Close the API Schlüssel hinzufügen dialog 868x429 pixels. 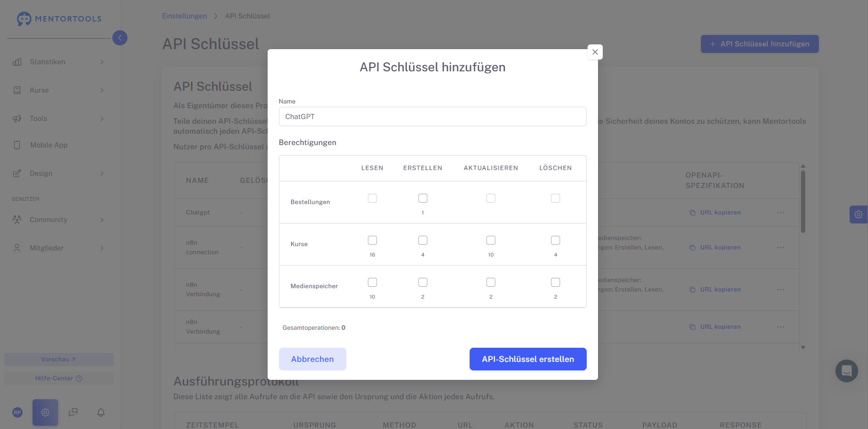[595, 52]
